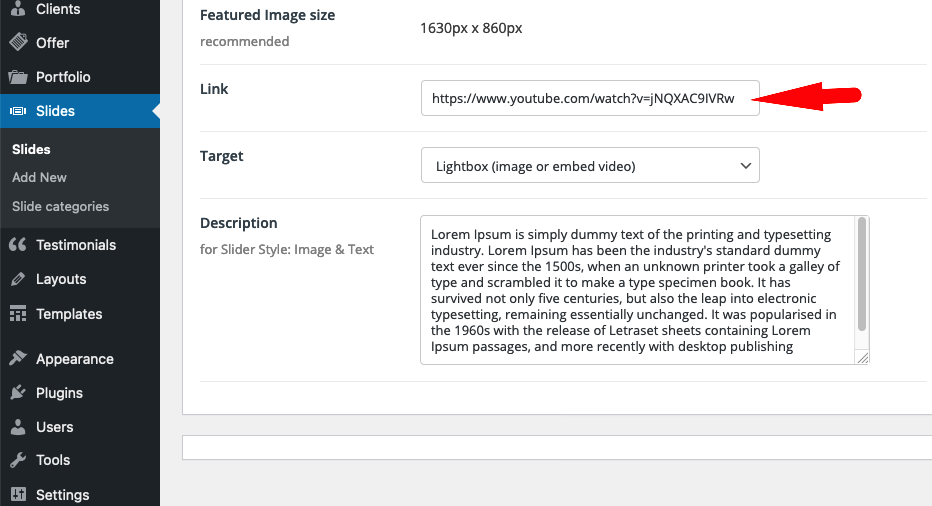Click the Users person icon

point(18,426)
